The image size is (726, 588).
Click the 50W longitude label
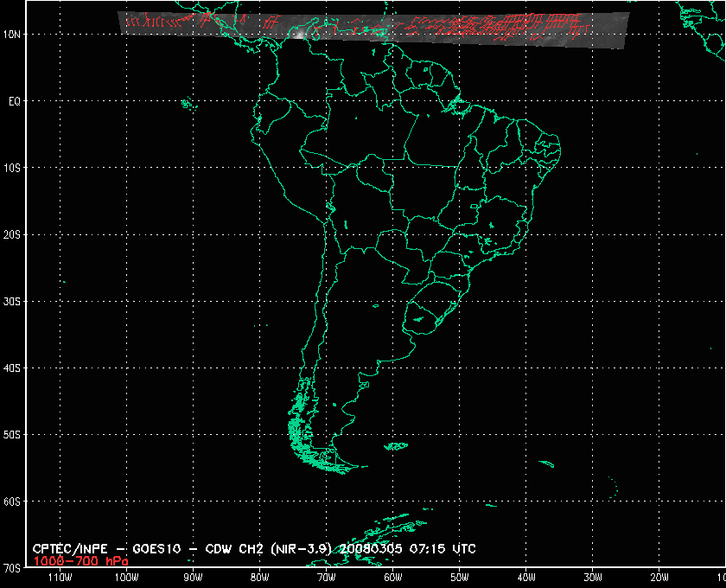tap(460, 578)
